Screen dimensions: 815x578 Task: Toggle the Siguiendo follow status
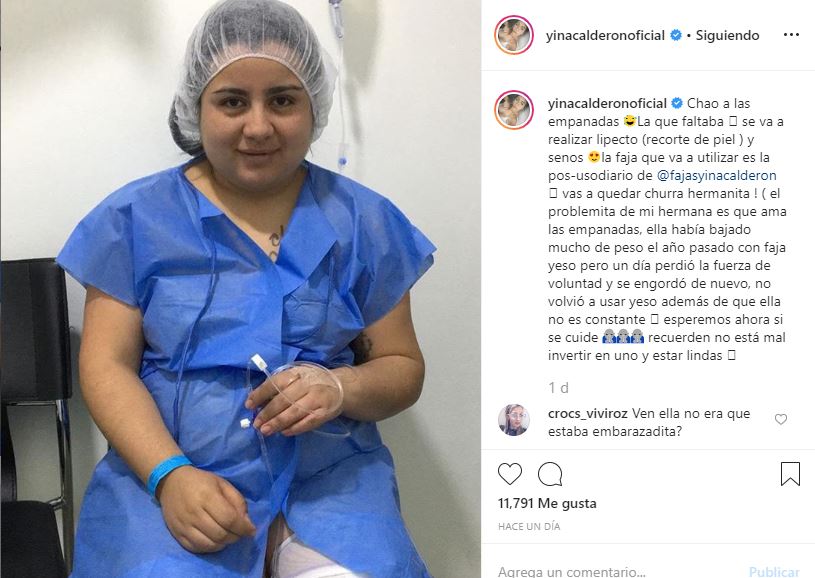(727, 35)
